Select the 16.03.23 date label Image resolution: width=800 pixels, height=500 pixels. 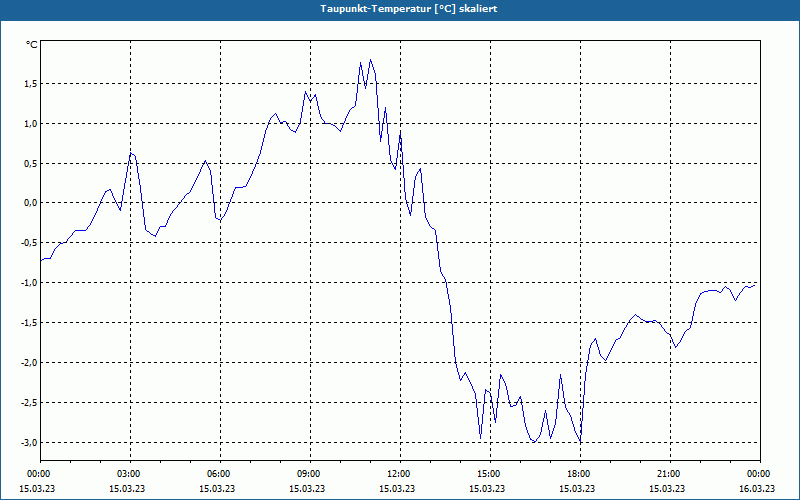pos(757,488)
